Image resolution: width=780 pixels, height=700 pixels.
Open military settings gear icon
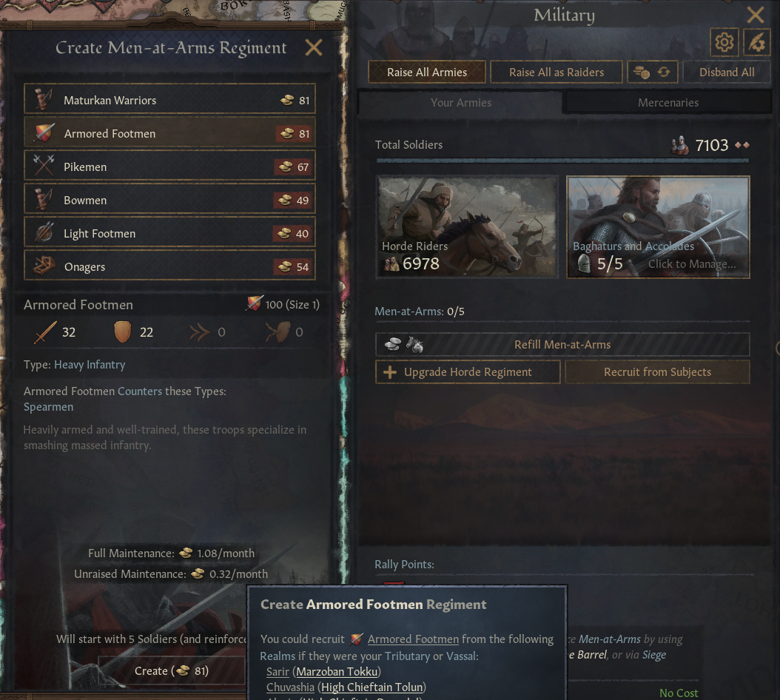click(724, 42)
